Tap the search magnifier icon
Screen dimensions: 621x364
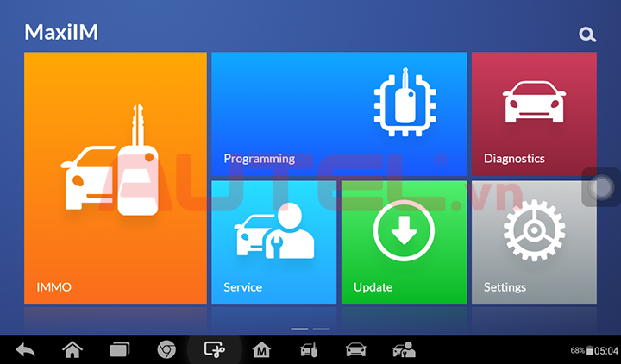(587, 35)
